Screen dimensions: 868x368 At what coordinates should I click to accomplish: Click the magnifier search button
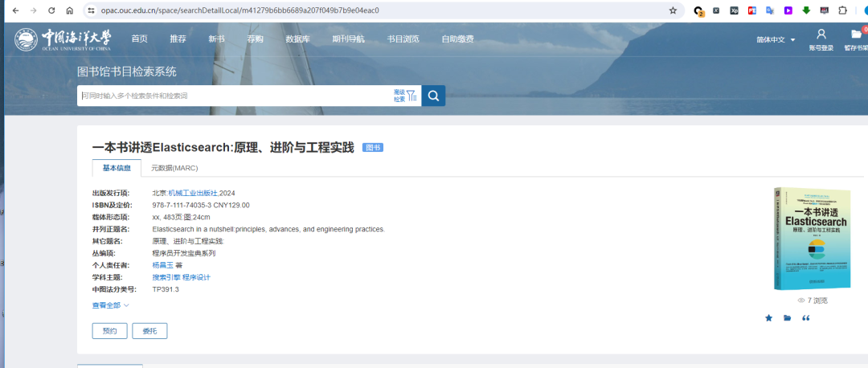(x=433, y=96)
